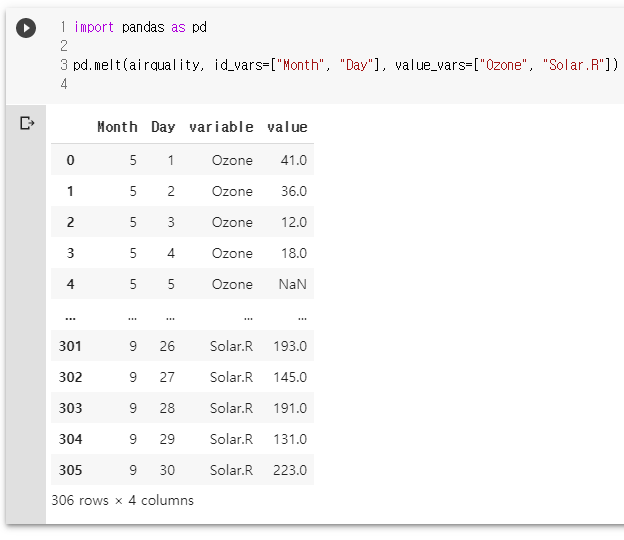Click the 41.0 value in first row
Viewport: 624px width, 540px height.
[x=294, y=160]
